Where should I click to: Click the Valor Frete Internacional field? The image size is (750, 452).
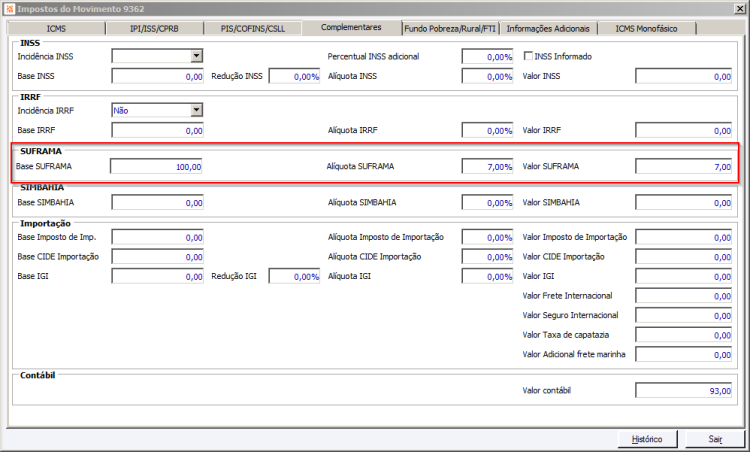pyautogui.click(x=684, y=296)
